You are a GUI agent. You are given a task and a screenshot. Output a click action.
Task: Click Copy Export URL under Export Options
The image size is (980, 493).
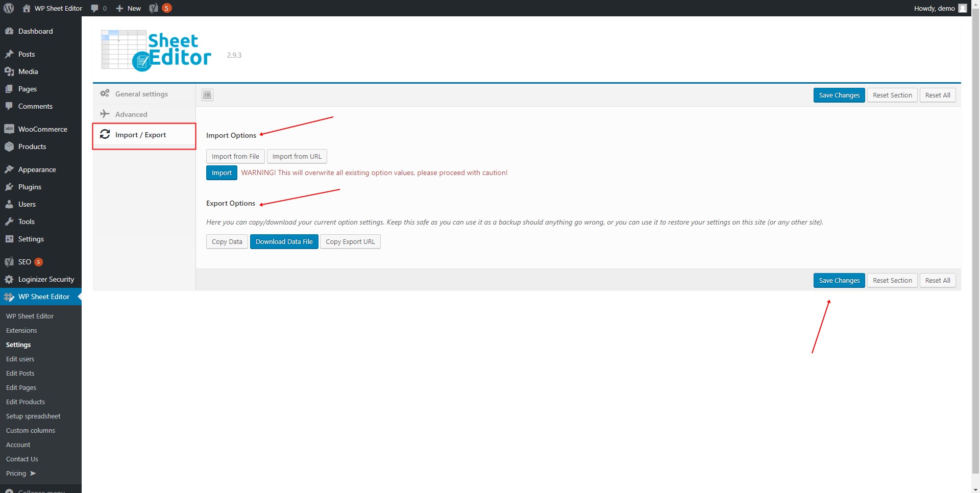pyautogui.click(x=350, y=241)
